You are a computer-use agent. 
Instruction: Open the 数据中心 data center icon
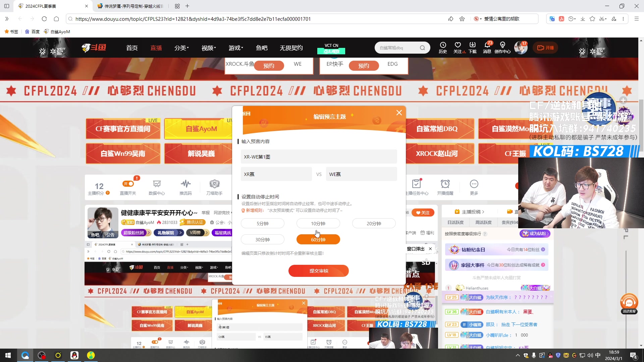157,187
